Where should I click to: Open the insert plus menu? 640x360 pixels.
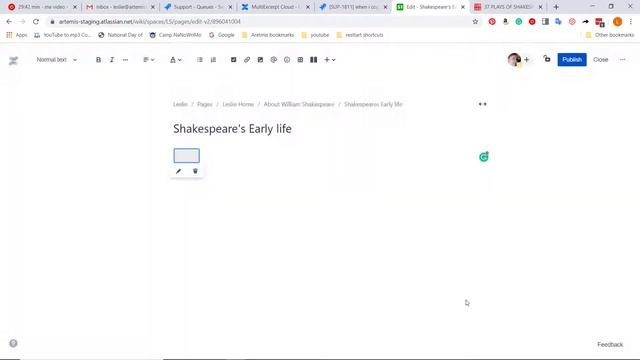click(329, 60)
